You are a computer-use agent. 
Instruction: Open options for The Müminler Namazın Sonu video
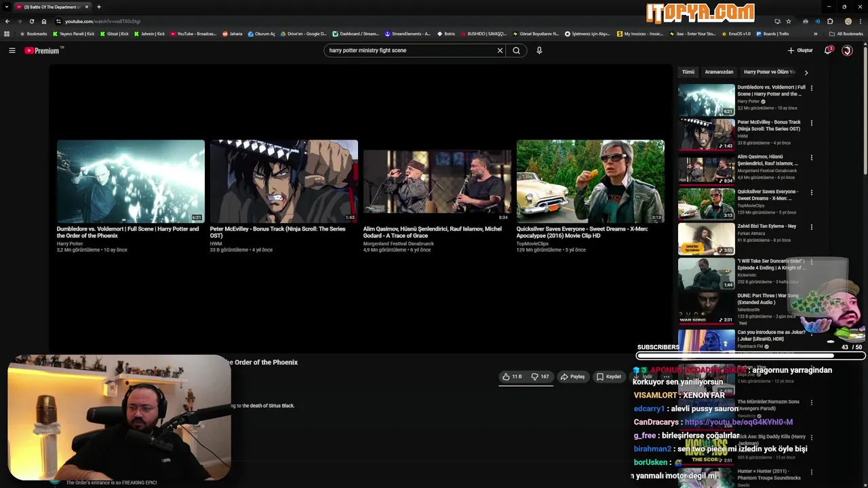(x=811, y=402)
